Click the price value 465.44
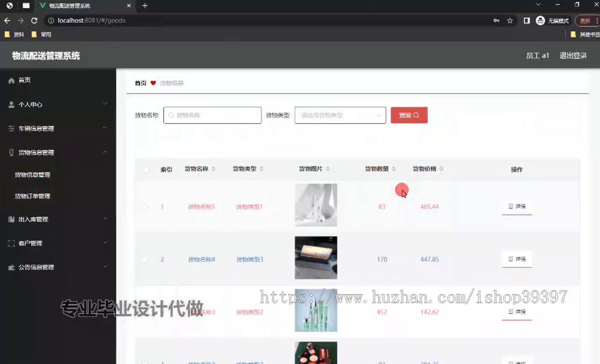600x364 pixels. [429, 207]
